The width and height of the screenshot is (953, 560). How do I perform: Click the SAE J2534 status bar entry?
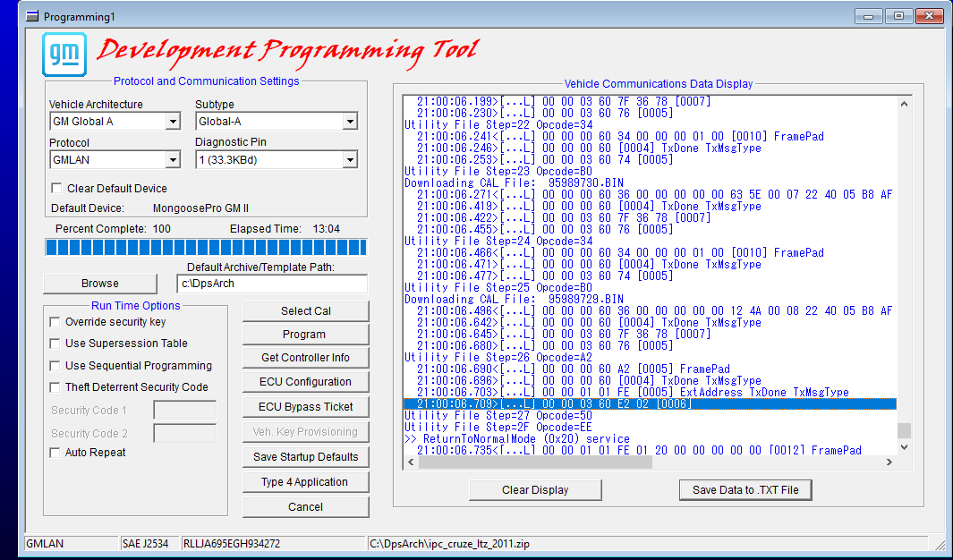(150, 544)
